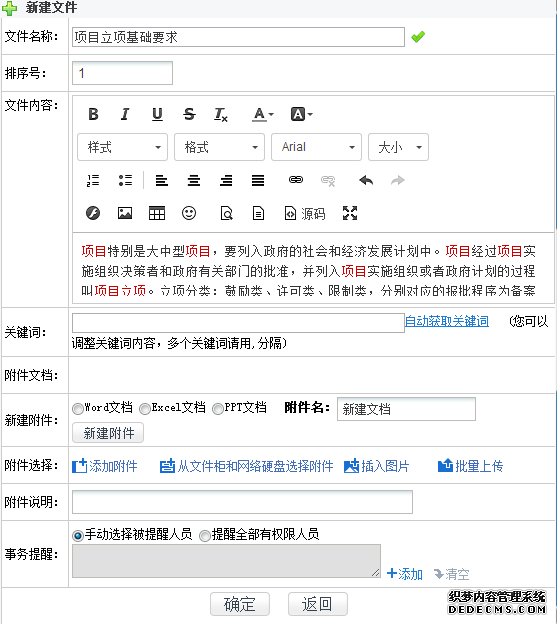Open text color picker
The image size is (557, 624).
pos(263,114)
